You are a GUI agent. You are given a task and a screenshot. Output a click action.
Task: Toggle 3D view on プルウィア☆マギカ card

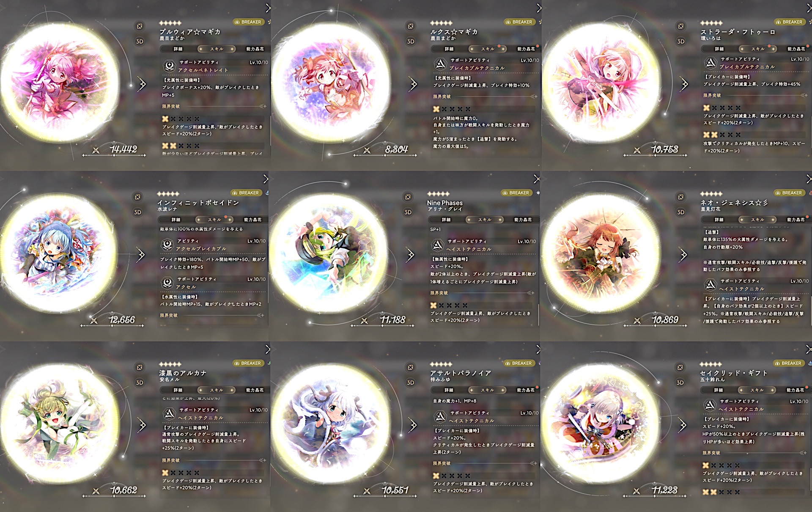(140, 41)
